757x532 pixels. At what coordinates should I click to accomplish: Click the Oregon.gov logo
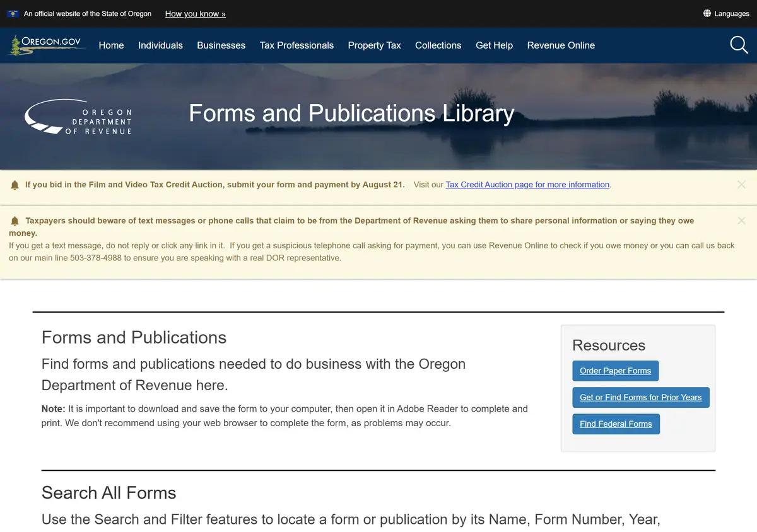46,45
